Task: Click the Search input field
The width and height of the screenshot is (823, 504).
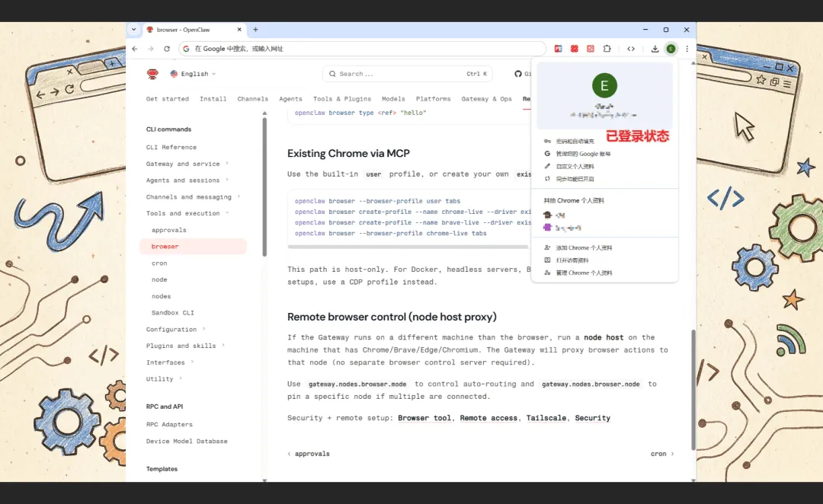Action: 407,74
